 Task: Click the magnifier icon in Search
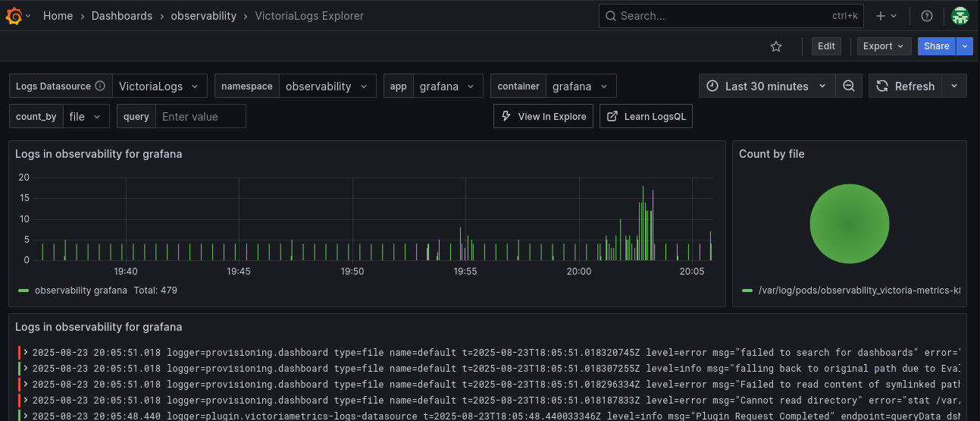pos(611,15)
